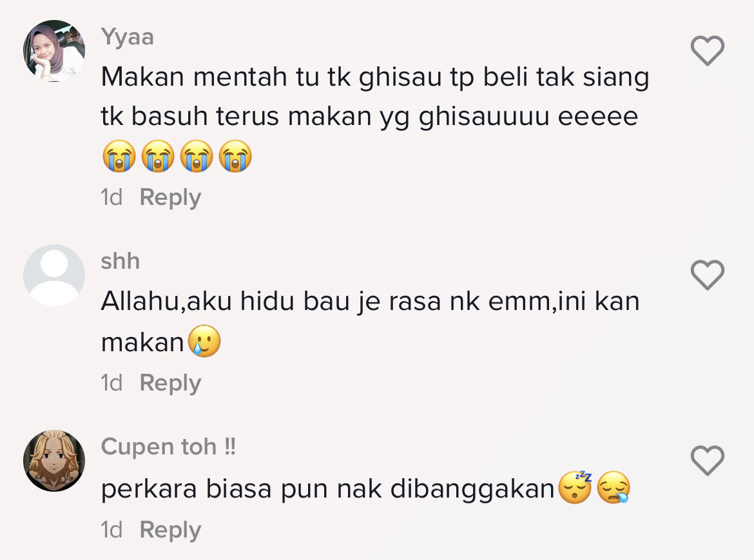Open Cupen toh's anime avatar
The image size is (754, 560).
click(54, 461)
